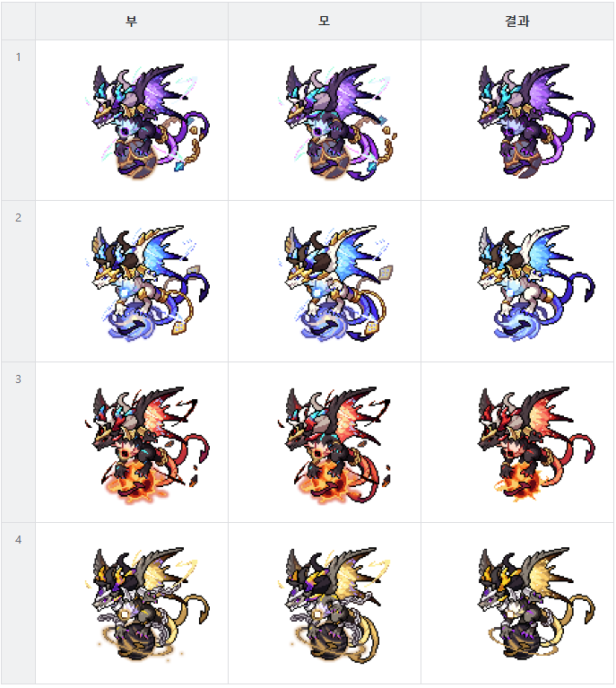Select row number 3 cell
The width and height of the screenshot is (616, 688).
coord(19,442)
